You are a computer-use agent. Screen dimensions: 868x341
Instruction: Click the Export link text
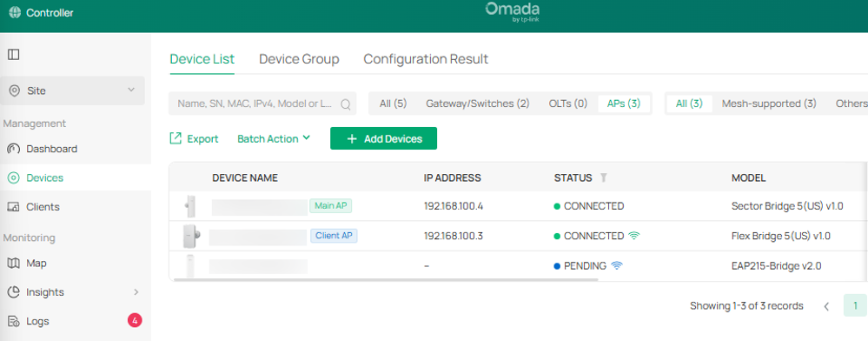coord(202,138)
